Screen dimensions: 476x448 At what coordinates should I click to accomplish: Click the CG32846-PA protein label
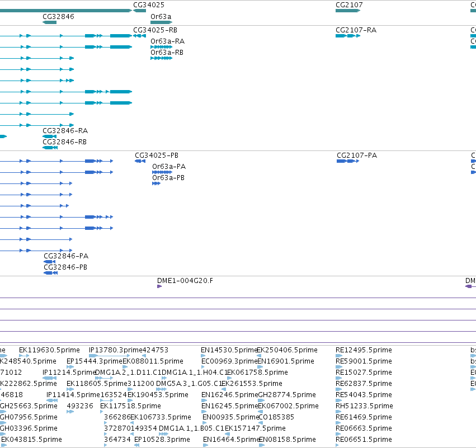click(x=66, y=256)
